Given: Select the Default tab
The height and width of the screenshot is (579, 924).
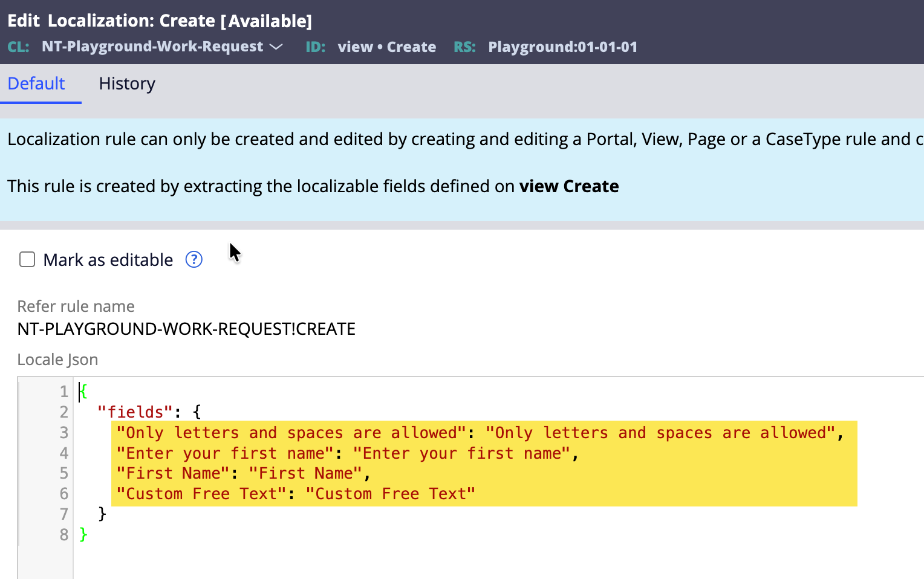Looking at the screenshot, I should [36, 83].
